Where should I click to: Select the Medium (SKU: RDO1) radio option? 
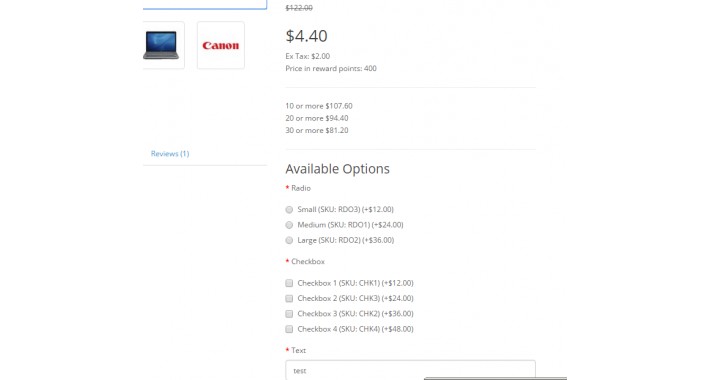[x=289, y=225]
